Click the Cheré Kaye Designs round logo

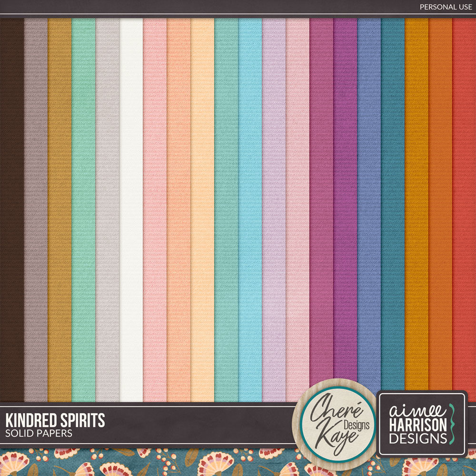point(334,425)
